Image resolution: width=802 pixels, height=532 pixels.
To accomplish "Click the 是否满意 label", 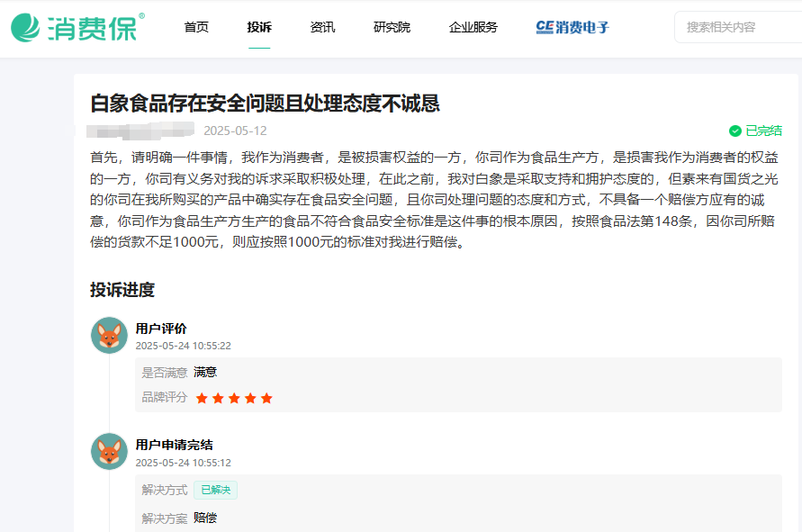I will tap(165, 373).
